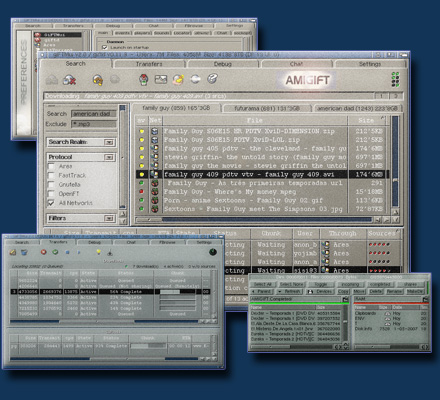Click the search globe icon with binoculars
Image resolution: width=440 pixels, height=400 pixels.
pyautogui.click(x=98, y=80)
